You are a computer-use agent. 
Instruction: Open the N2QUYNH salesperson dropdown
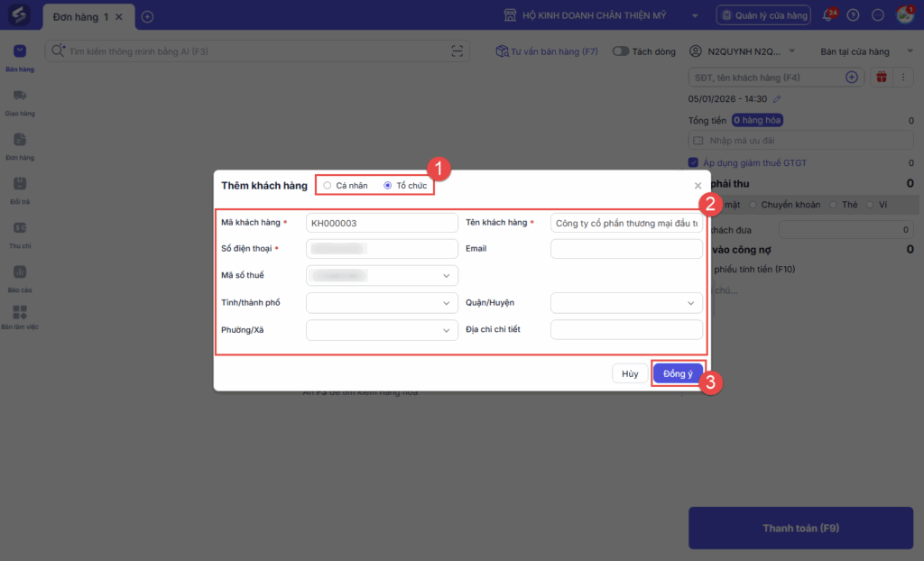tap(743, 51)
